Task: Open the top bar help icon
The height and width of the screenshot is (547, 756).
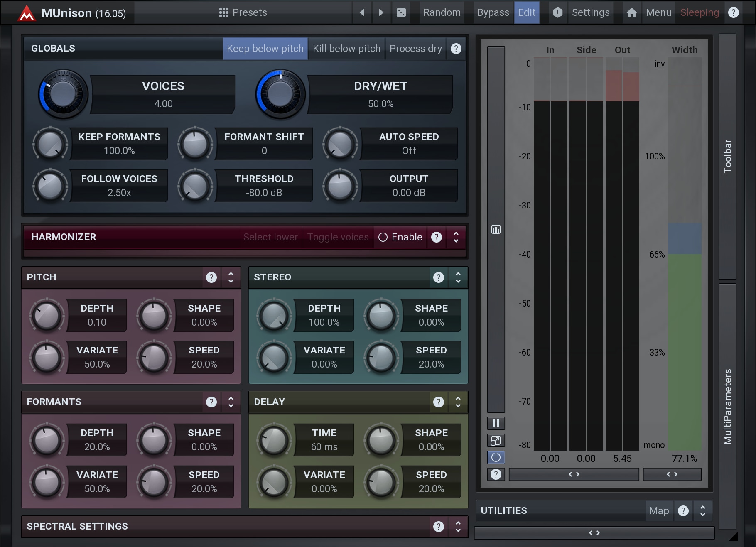Action: (734, 12)
